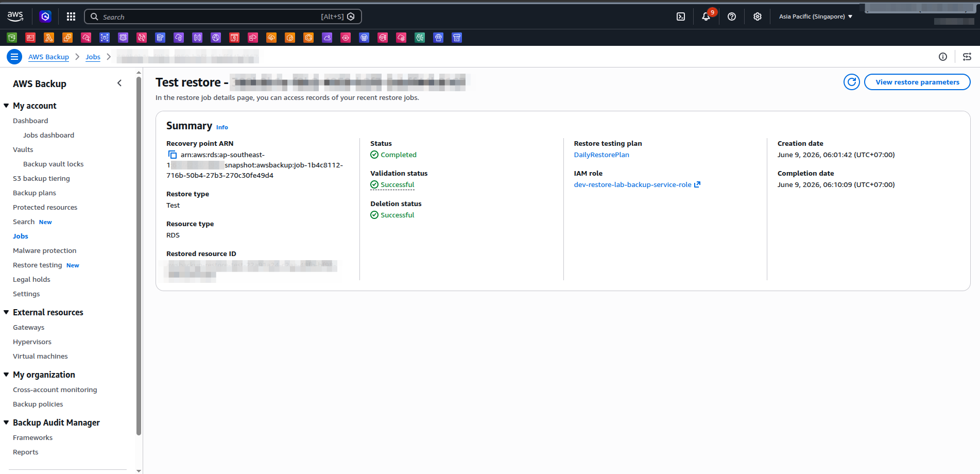The height and width of the screenshot is (474, 980).
Task: Toggle the navigation hamburger menu
Action: [14, 57]
